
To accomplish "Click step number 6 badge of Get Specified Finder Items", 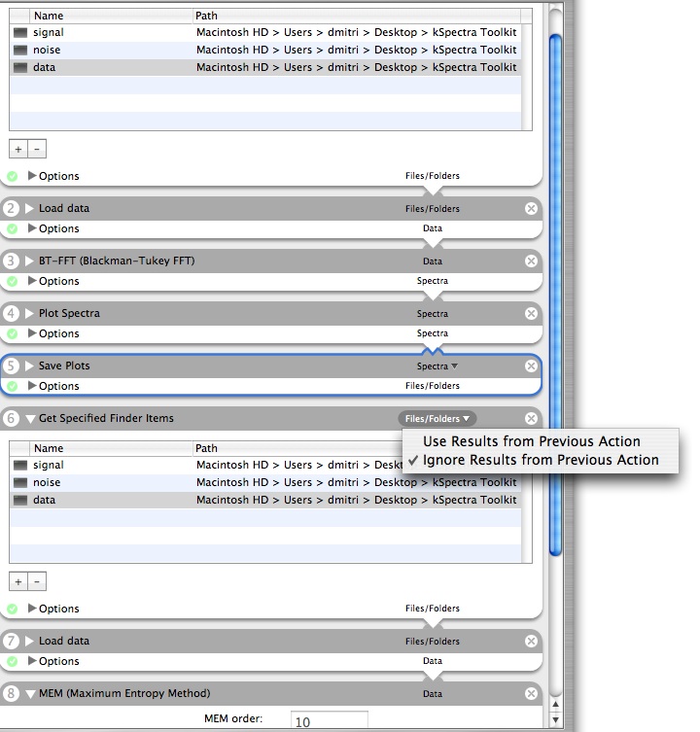I will click(x=11, y=418).
